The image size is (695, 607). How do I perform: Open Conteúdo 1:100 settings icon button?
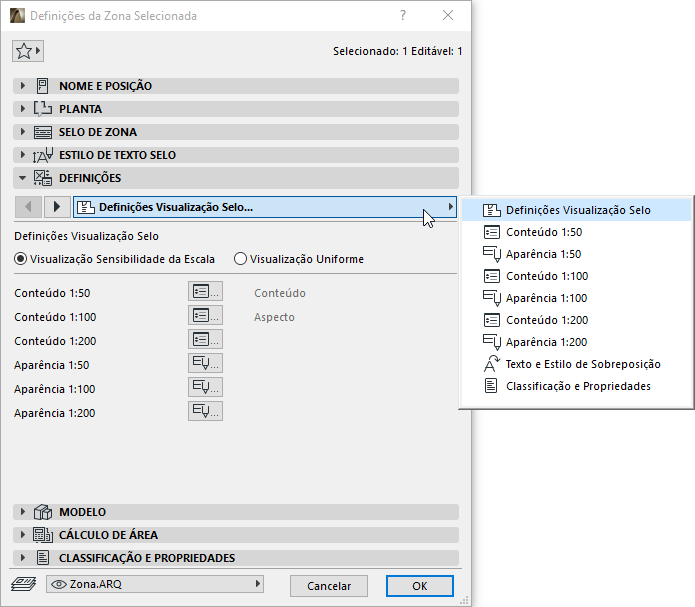(x=205, y=316)
